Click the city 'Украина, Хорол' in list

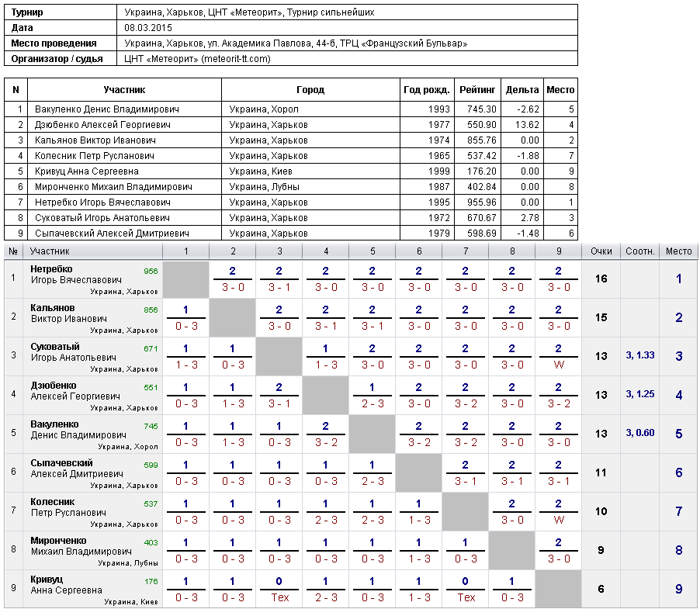[264, 109]
